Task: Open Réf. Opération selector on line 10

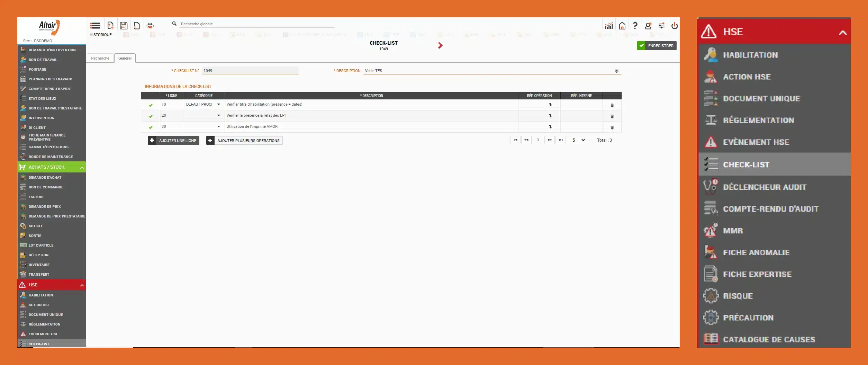Action: [550, 105]
